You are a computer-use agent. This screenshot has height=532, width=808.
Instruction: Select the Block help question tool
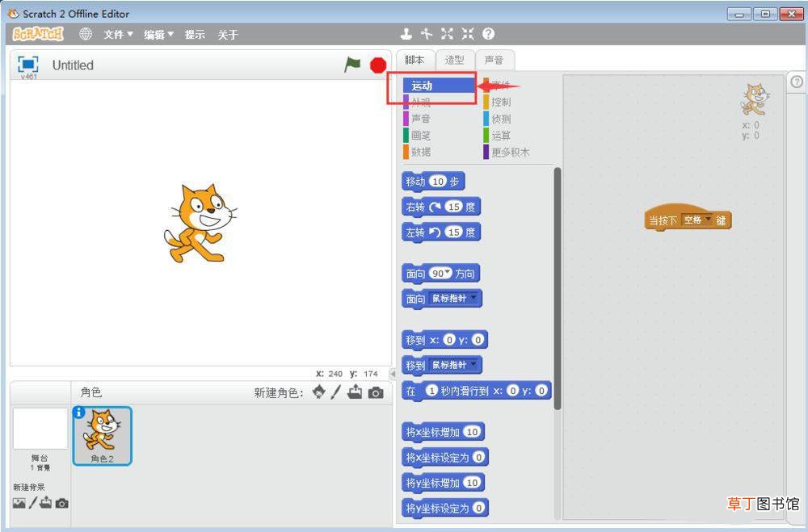(x=489, y=34)
